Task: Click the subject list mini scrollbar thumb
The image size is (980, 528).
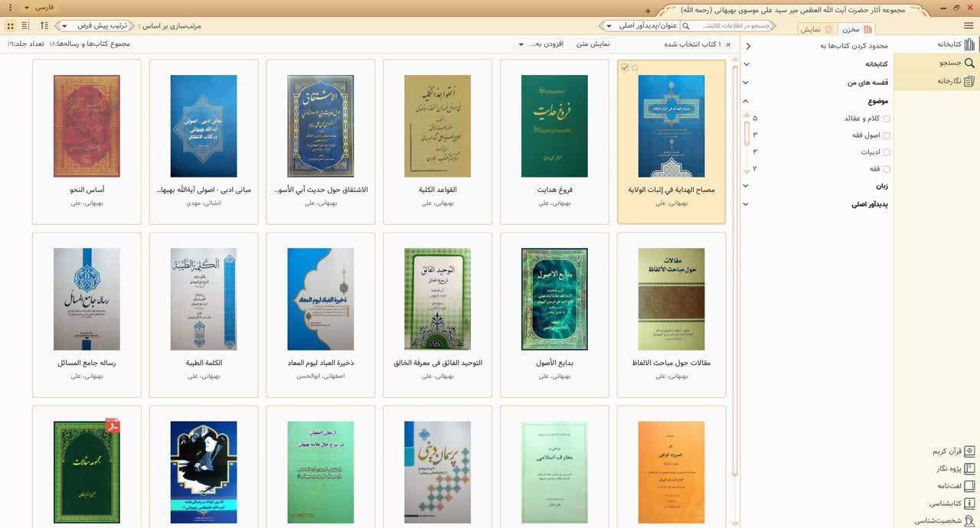Action: click(x=746, y=133)
